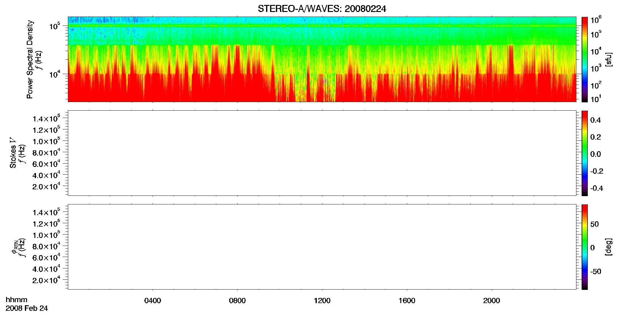Click the -0.4 value on Stokes color bar
Viewport: 644px width, 332px height.
pos(596,188)
